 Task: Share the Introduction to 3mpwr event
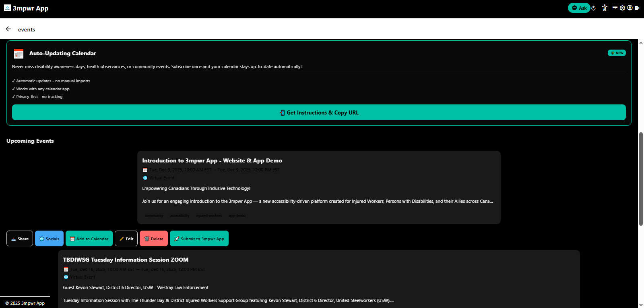coord(20,239)
